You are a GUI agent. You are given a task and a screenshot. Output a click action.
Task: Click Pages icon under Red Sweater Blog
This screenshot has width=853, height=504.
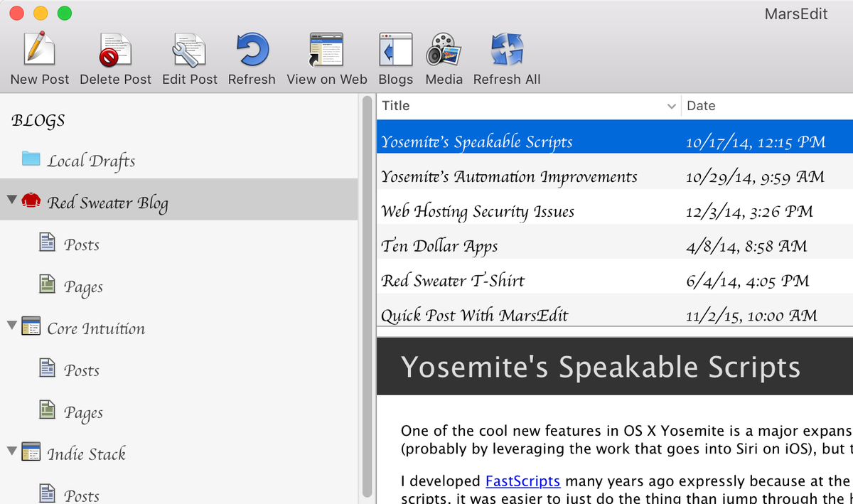coord(47,284)
